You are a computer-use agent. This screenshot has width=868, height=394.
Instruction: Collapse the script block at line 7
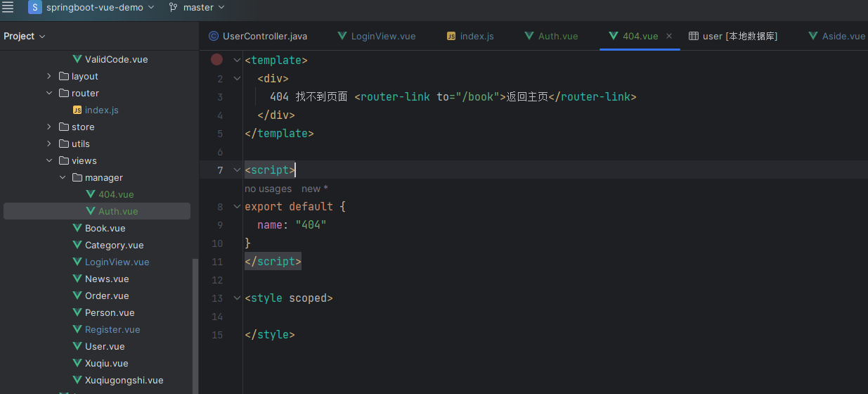pos(237,170)
